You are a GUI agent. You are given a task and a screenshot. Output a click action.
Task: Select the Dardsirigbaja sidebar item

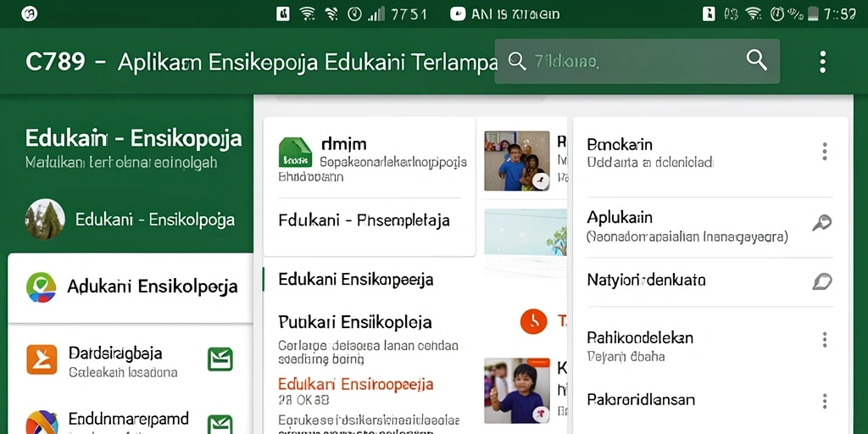click(x=131, y=360)
